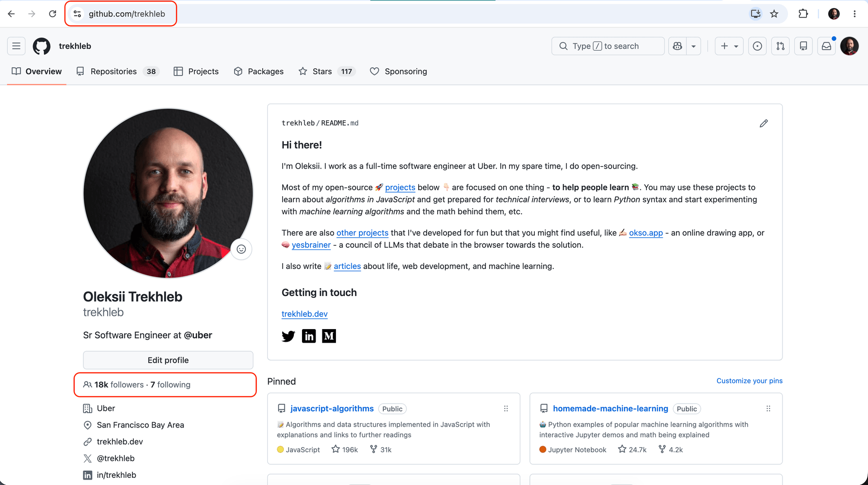The width and height of the screenshot is (868, 485).
Task: Click the Twitter bird icon in README
Action: click(x=288, y=336)
